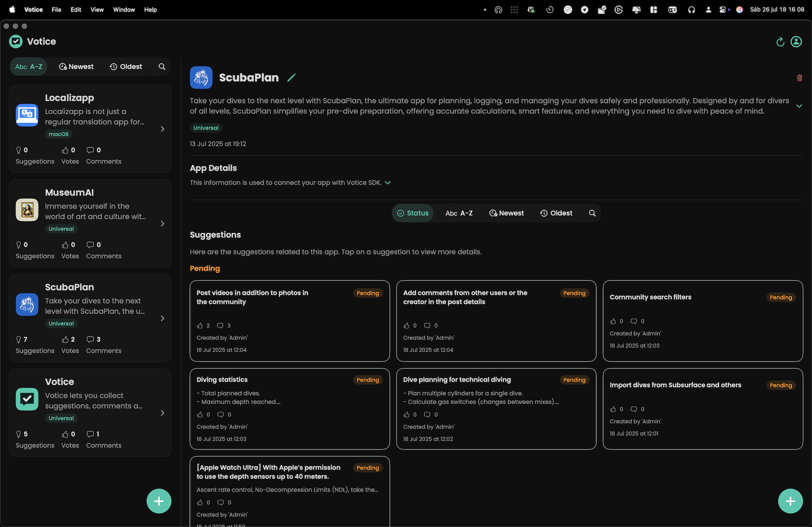Click the Localizapp app icon
This screenshot has width=812, height=527.
pyautogui.click(x=27, y=115)
